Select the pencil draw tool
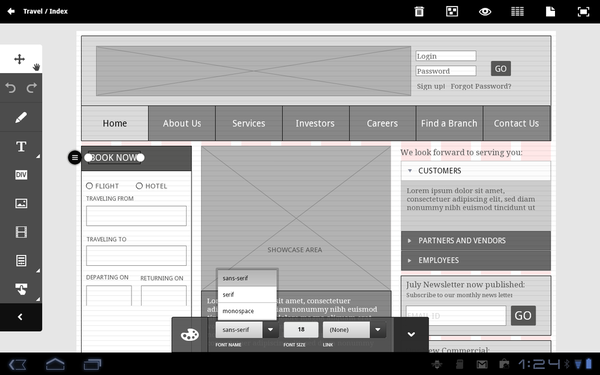600x375 pixels. coord(21,117)
